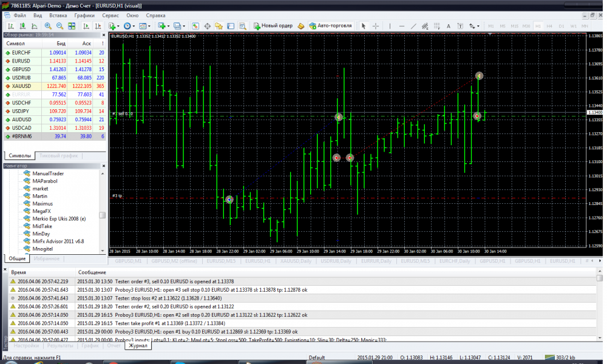Expand the arrows objects dropdown
This screenshot has width=607, height=364.
pos(474,26)
